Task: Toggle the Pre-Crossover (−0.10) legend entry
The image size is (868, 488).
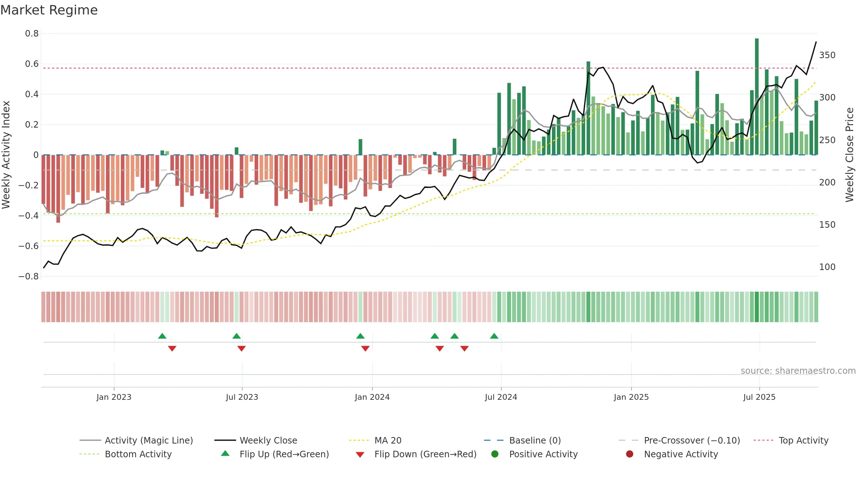Action: coord(679,440)
